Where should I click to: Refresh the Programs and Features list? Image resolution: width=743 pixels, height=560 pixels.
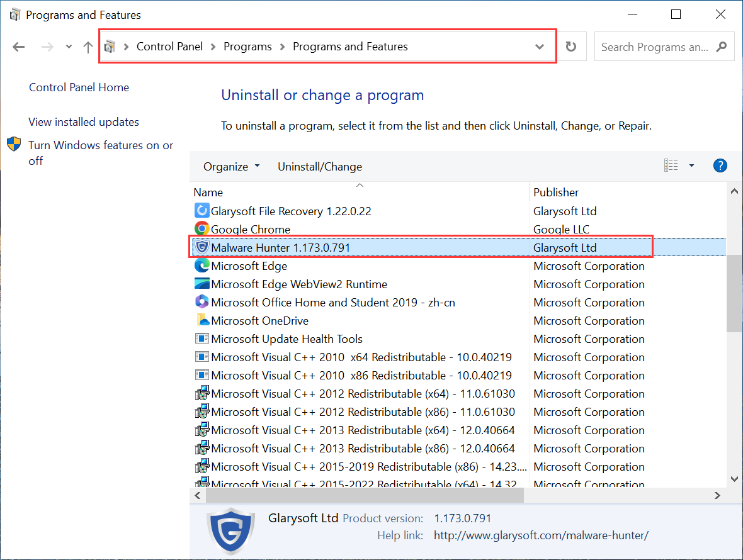coord(571,47)
